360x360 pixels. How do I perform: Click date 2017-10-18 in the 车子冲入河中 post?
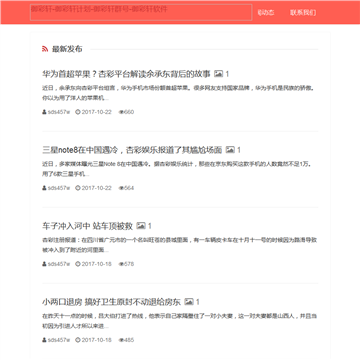[x=97, y=264]
